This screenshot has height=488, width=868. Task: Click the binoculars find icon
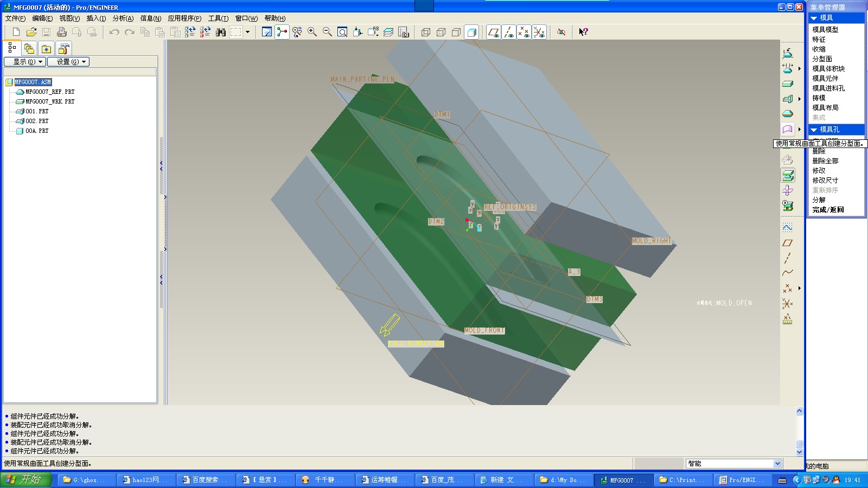pos(220,32)
